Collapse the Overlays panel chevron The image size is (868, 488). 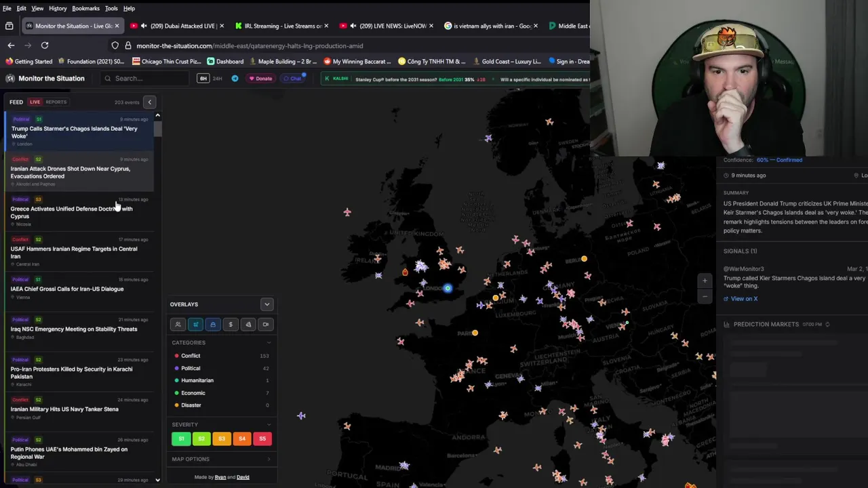pos(267,304)
